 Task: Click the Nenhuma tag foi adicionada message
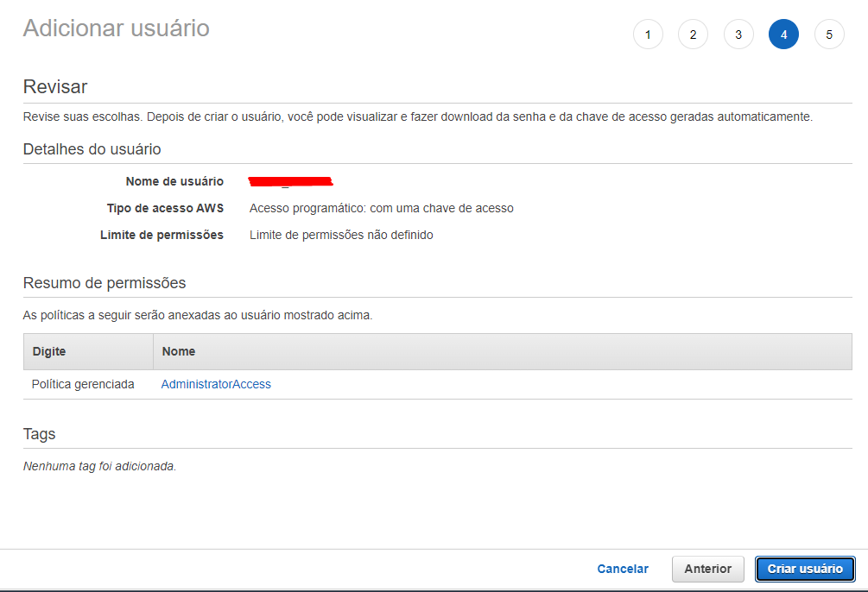click(99, 466)
